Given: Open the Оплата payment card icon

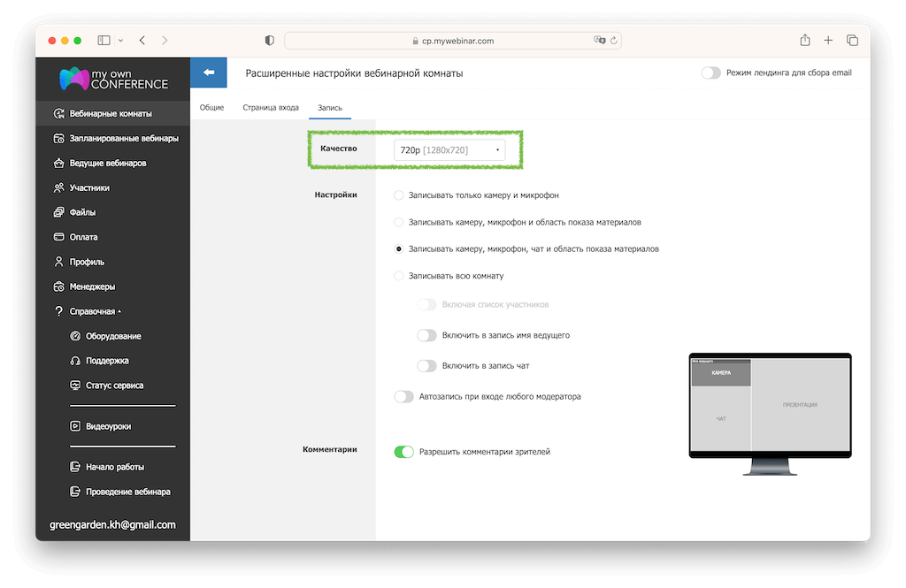Looking at the screenshot, I should [59, 237].
